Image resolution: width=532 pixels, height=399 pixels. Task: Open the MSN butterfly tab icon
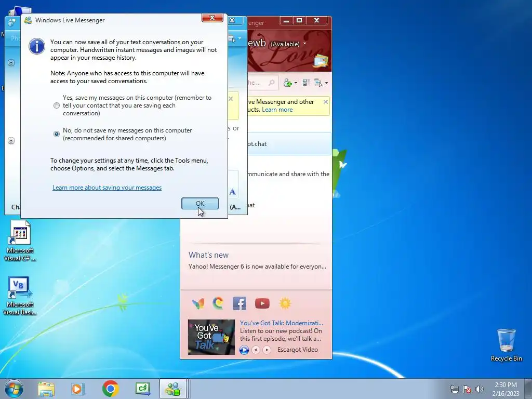pos(198,303)
